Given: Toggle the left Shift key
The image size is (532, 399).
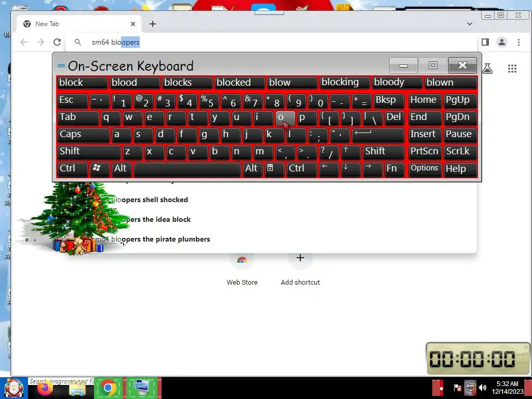Looking at the screenshot, I should coord(88,152).
